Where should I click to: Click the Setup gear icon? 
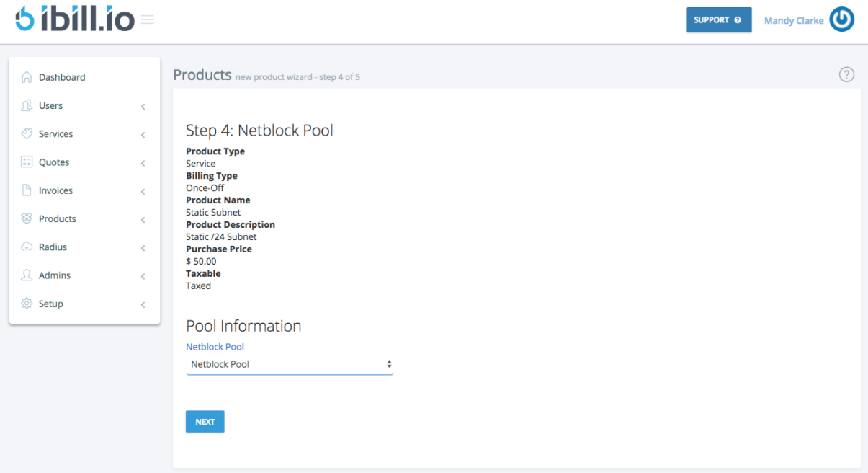(x=27, y=304)
